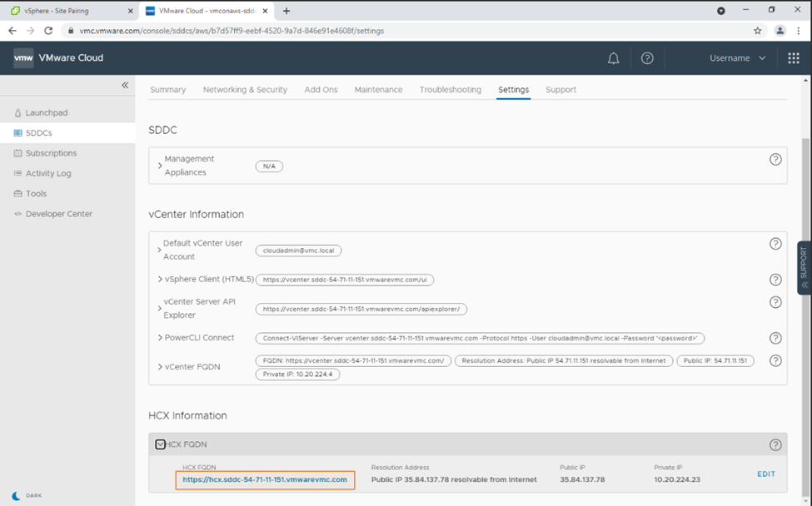812x506 pixels.
Task: Open the help question mark in header
Action: tap(647, 58)
